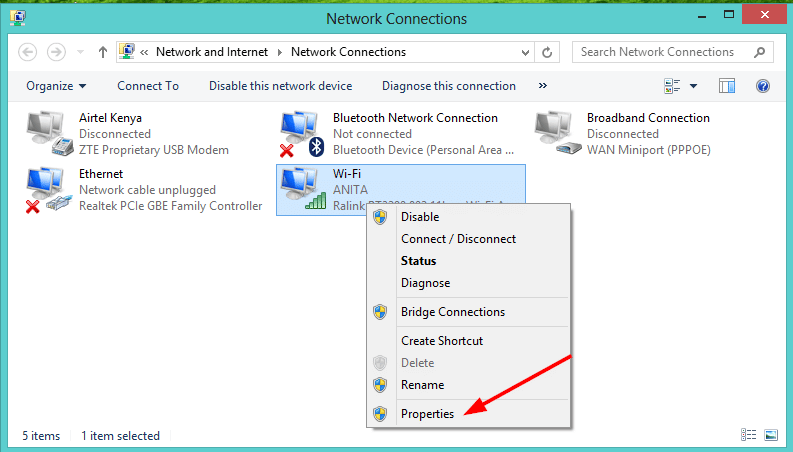Click the shield icon beside Bridge Connections
This screenshot has height=452, width=793.
tap(380, 312)
